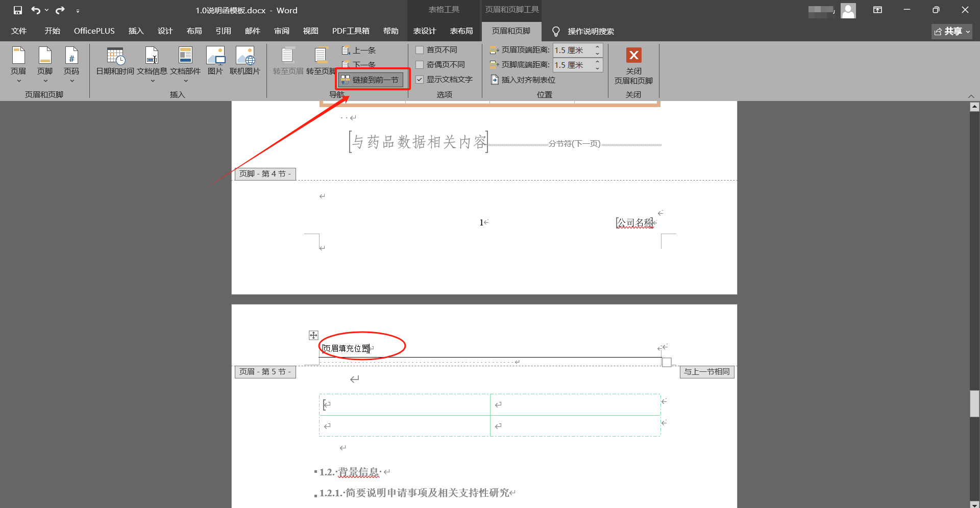This screenshot has width=980, height=508.
Task: Undo the last action
Action: tap(35, 10)
